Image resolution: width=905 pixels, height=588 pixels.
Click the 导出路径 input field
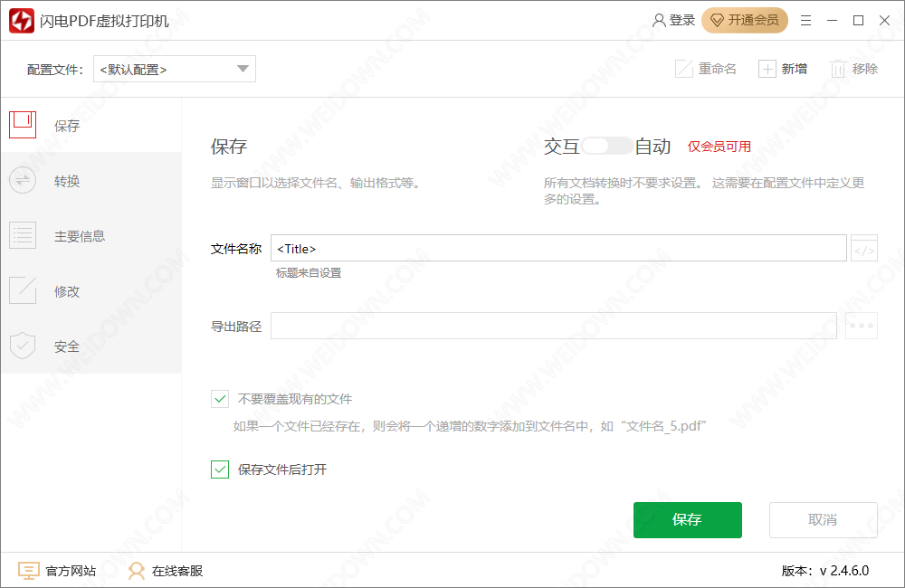pos(554,326)
